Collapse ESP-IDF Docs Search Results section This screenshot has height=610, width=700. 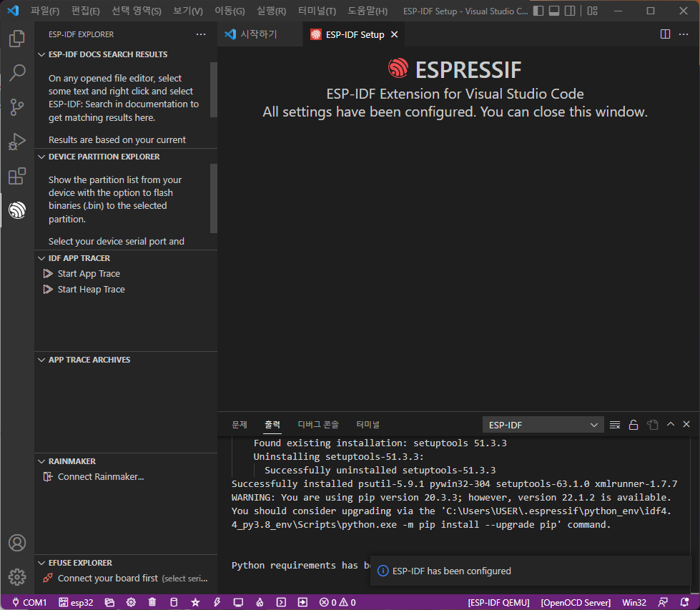click(x=41, y=54)
